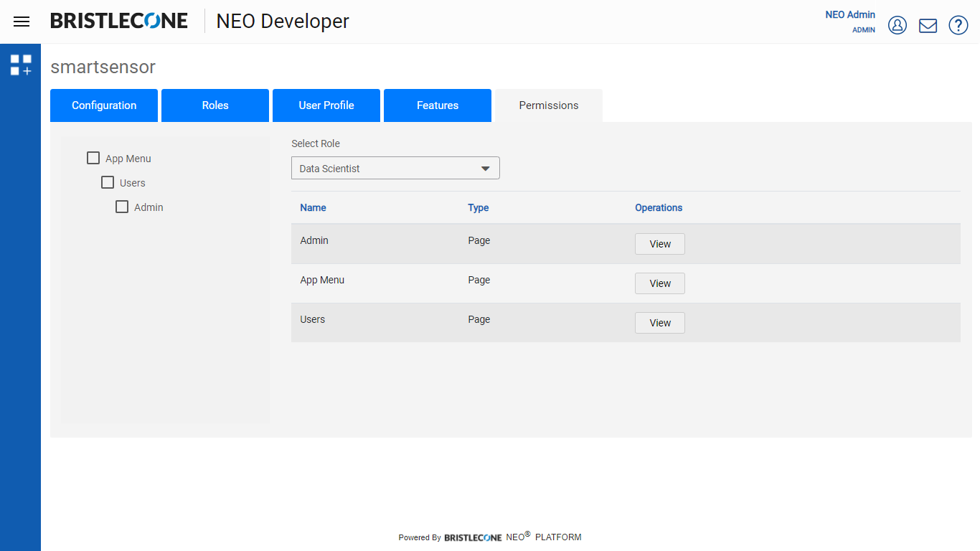This screenshot has width=980, height=551.
Task: Click the Name column header
Action: coord(313,207)
